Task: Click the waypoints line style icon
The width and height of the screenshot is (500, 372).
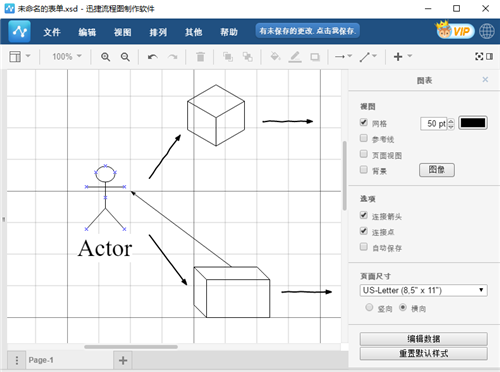Action: coord(365,57)
